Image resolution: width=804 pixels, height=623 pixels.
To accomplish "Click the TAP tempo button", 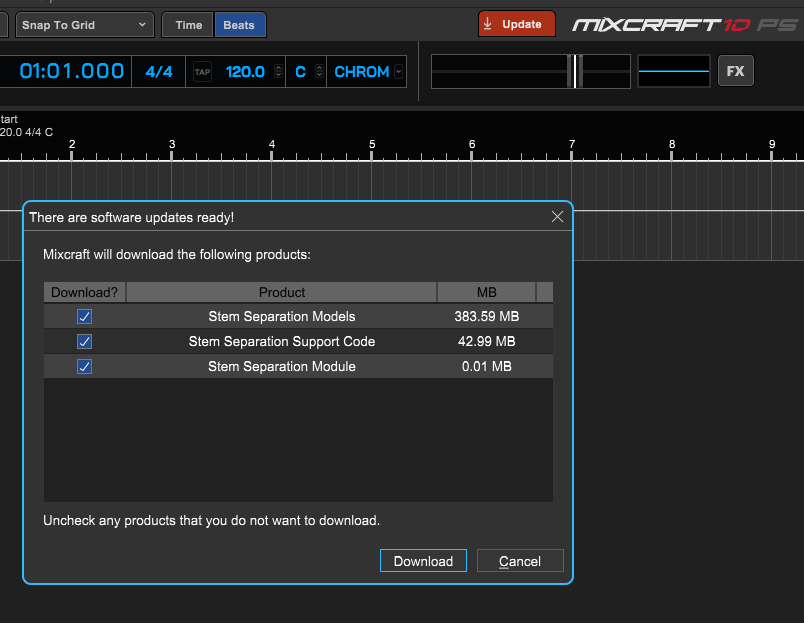I will (x=202, y=72).
